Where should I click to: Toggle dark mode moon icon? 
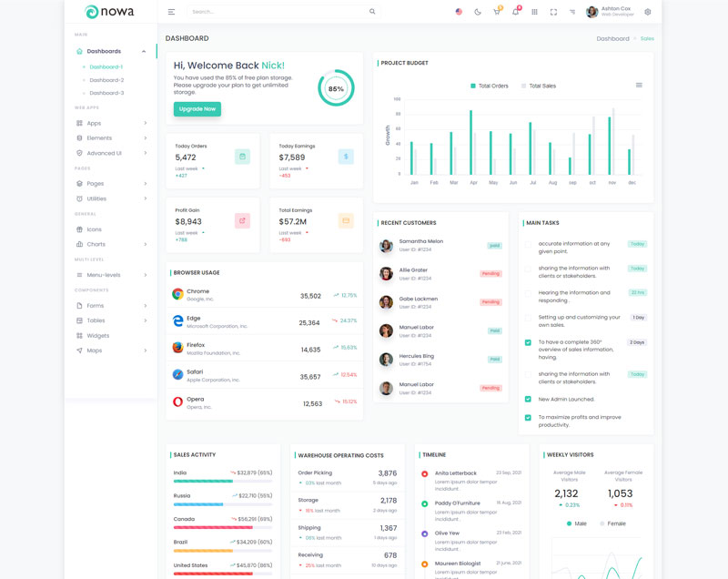tap(478, 12)
